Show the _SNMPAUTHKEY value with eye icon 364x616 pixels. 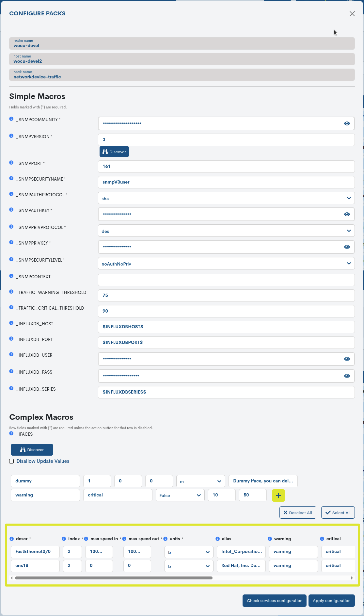347,214
